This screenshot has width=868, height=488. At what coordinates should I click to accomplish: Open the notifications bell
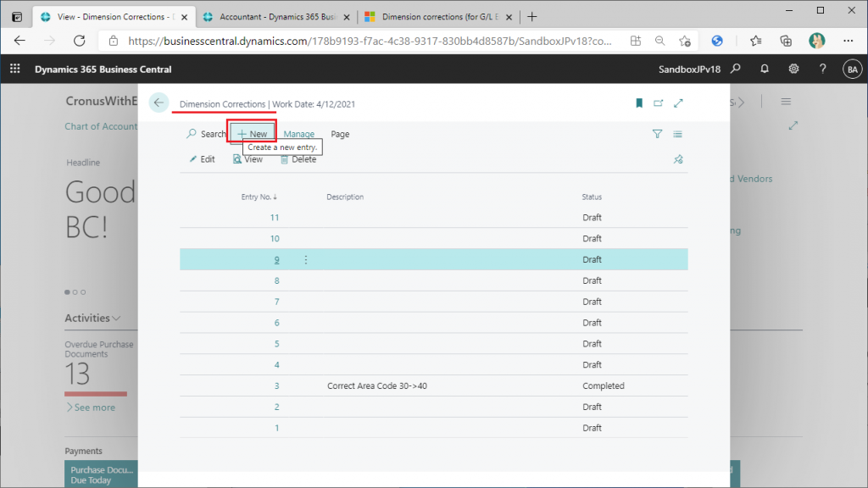click(765, 69)
